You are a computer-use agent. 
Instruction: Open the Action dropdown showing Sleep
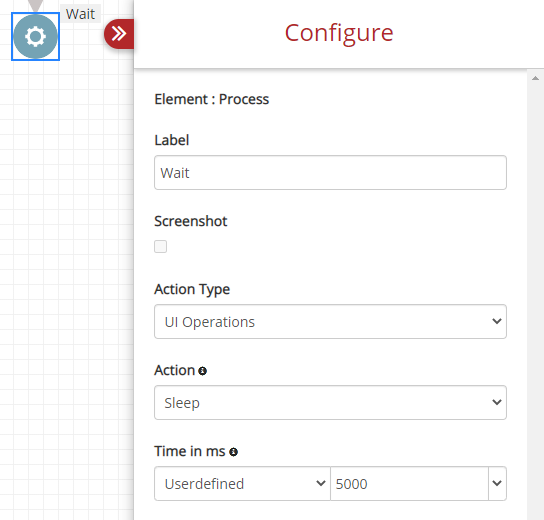(330, 402)
